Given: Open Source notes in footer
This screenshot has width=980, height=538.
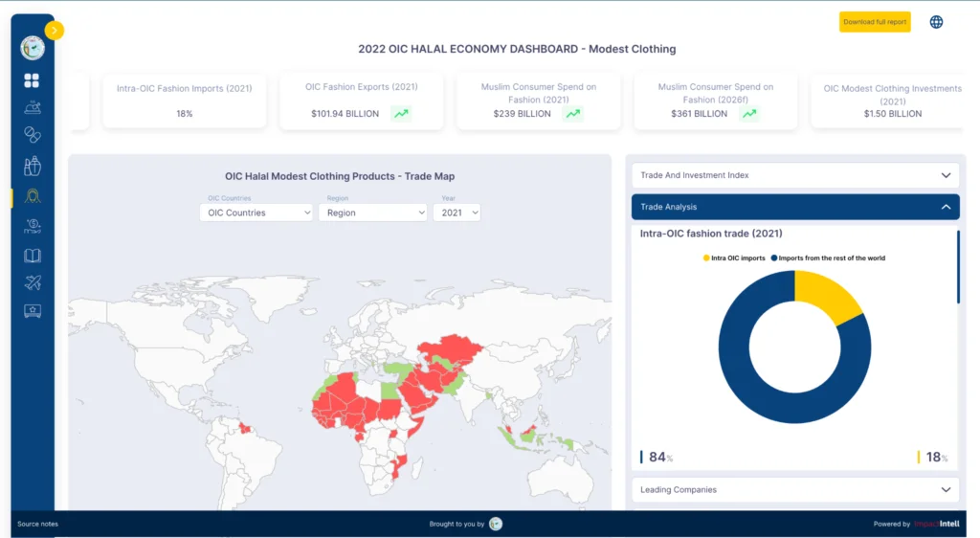Looking at the screenshot, I should (x=37, y=524).
